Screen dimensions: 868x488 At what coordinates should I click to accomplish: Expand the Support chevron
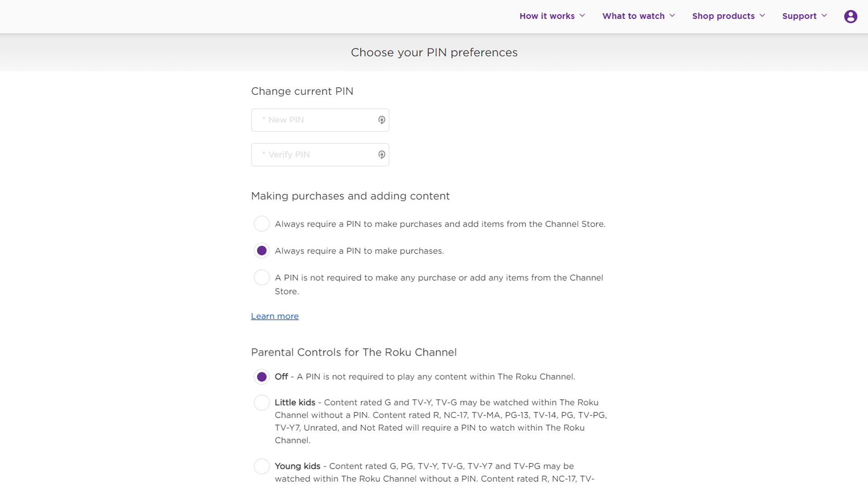824,16
